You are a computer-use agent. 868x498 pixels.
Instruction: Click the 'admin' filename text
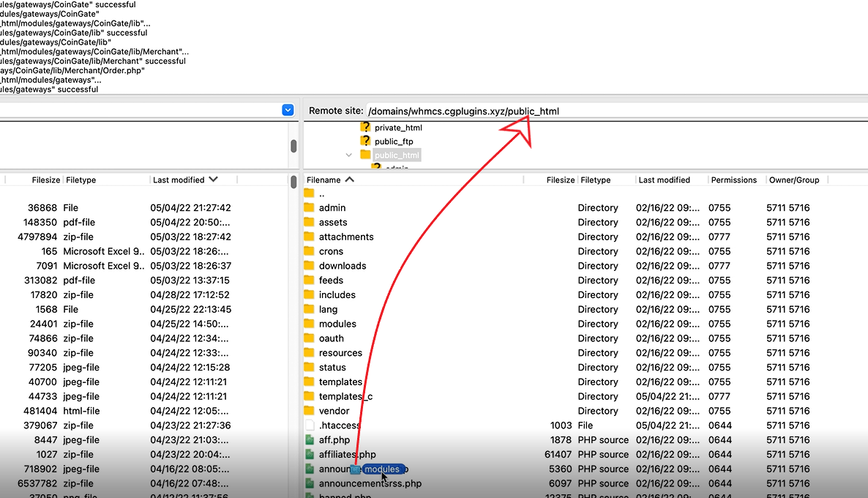point(332,208)
